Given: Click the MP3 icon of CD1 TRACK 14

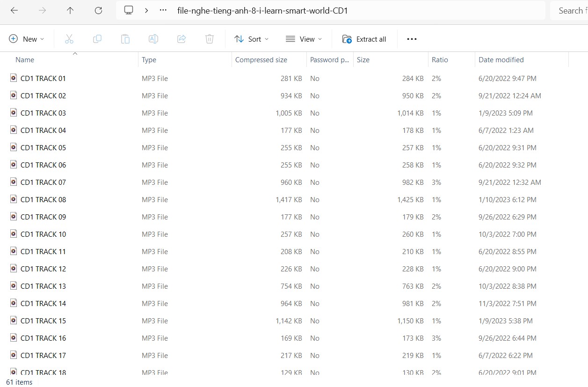Looking at the screenshot, I should pyautogui.click(x=14, y=303).
